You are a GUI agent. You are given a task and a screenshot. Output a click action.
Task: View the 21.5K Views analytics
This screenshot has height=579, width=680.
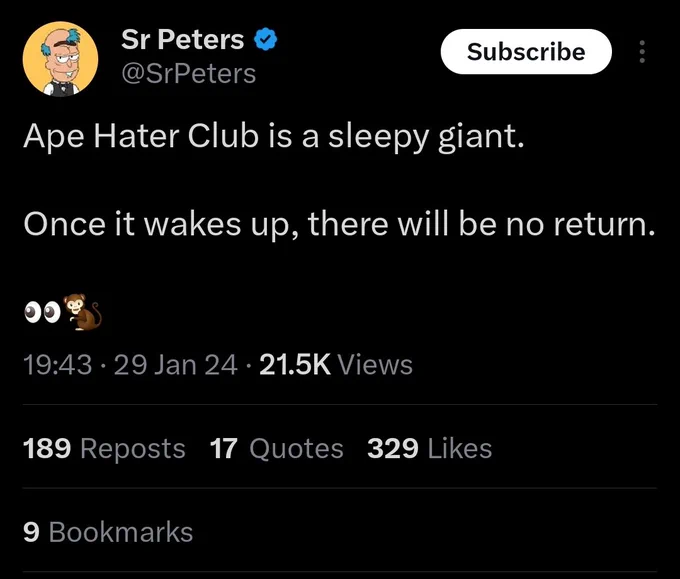336,364
